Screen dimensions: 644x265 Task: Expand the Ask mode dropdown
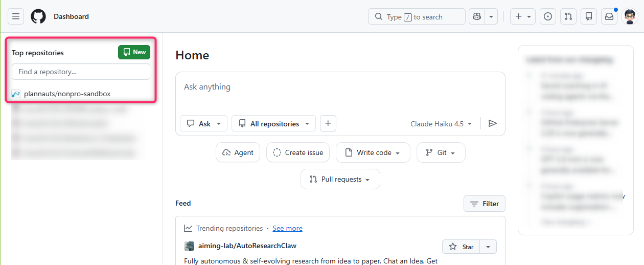point(203,124)
